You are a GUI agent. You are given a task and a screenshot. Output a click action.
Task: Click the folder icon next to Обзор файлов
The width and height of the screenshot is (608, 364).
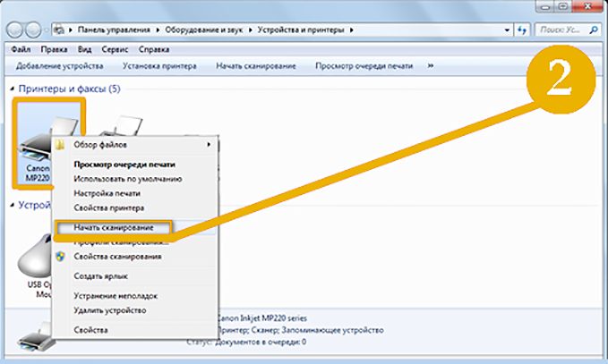point(60,144)
